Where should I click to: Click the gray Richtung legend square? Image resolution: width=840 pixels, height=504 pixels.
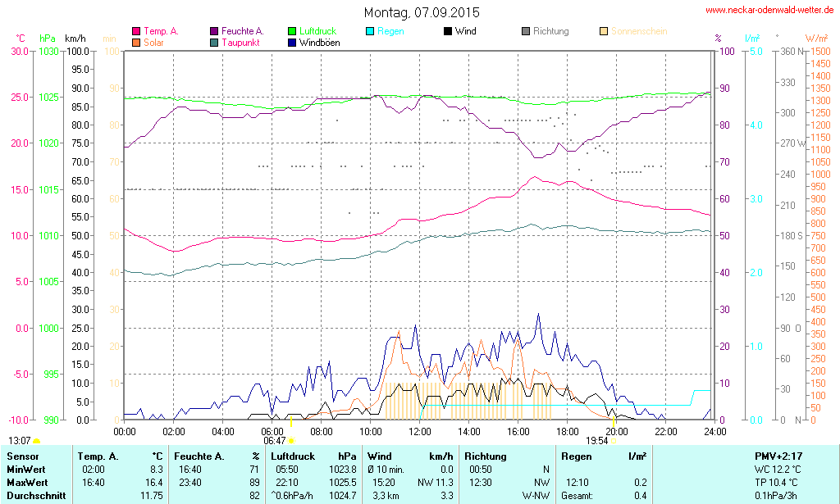pos(526,31)
